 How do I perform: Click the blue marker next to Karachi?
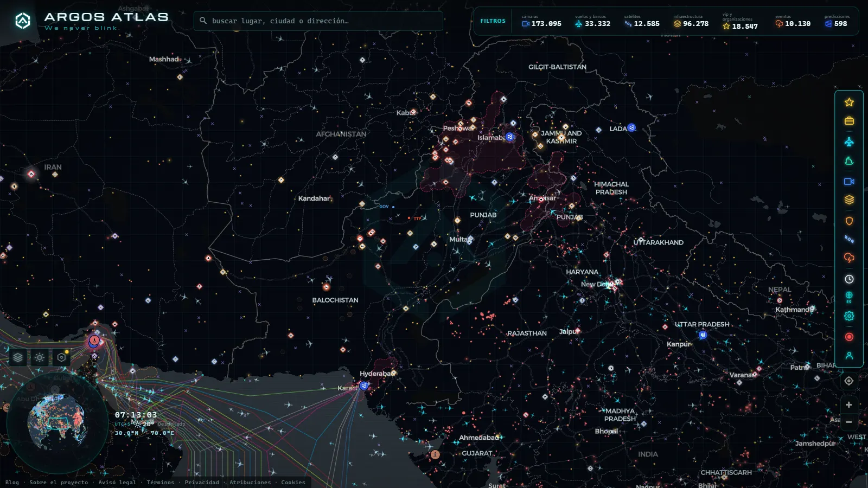pyautogui.click(x=363, y=386)
